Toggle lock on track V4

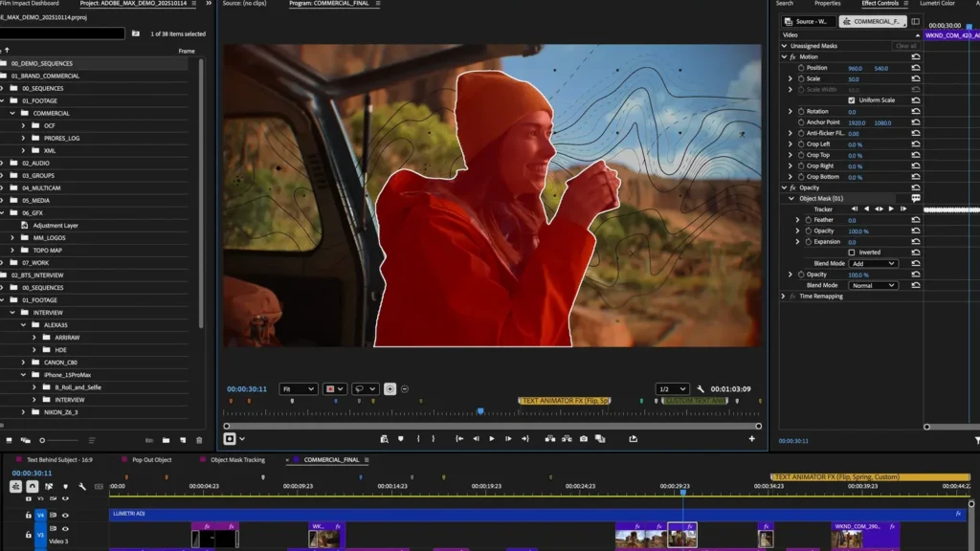(28, 516)
